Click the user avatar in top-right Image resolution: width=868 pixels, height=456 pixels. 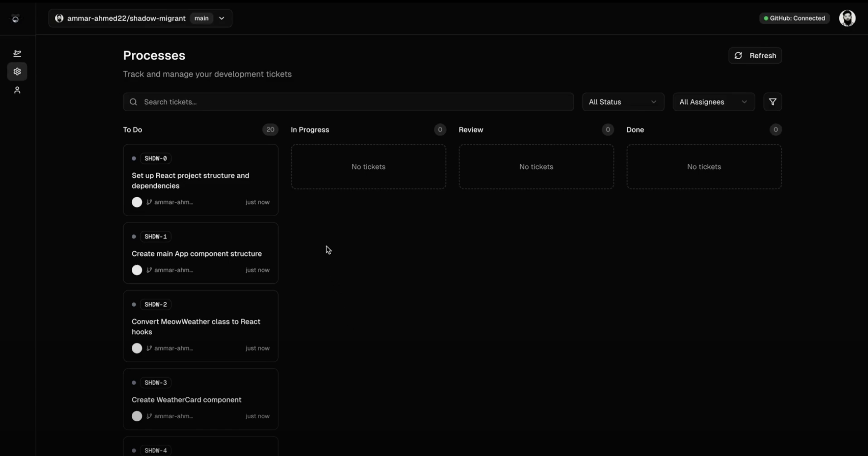847,18
